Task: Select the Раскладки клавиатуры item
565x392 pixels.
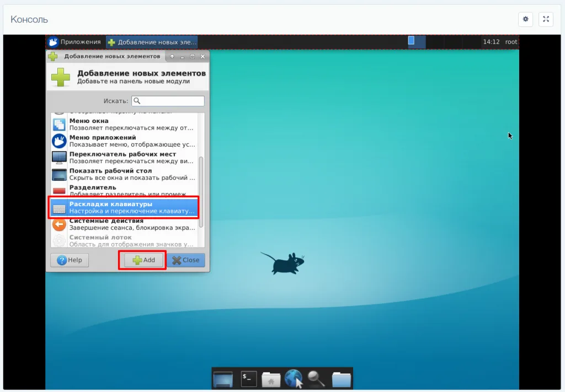Action: coord(124,207)
